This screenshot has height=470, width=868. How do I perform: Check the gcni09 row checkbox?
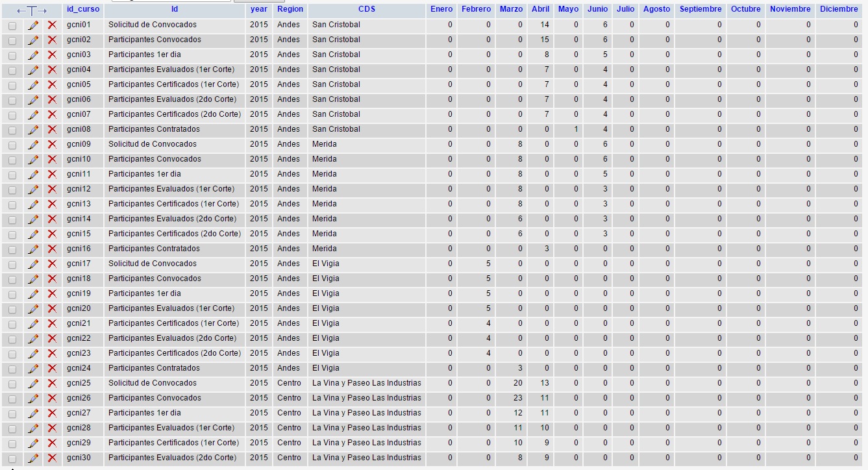pyautogui.click(x=12, y=145)
